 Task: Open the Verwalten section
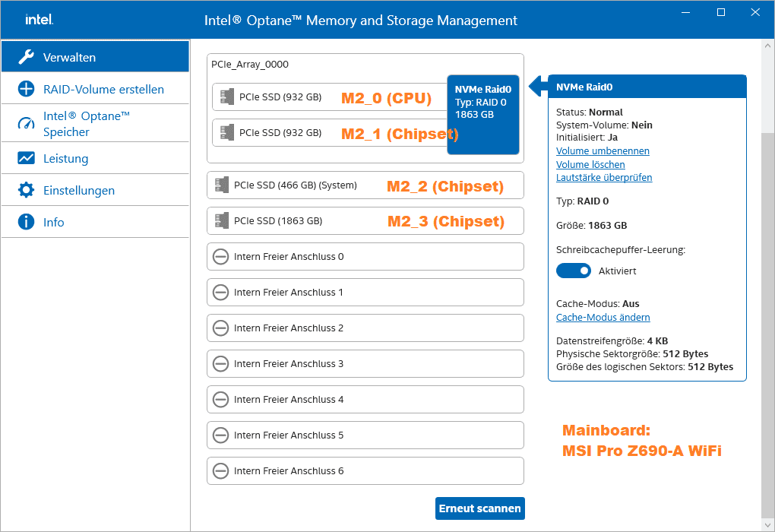(96, 57)
